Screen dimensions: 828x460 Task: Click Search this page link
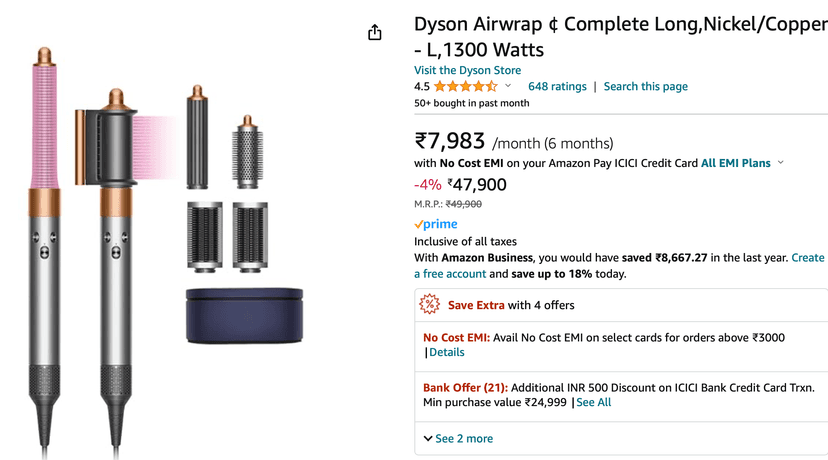(x=645, y=87)
